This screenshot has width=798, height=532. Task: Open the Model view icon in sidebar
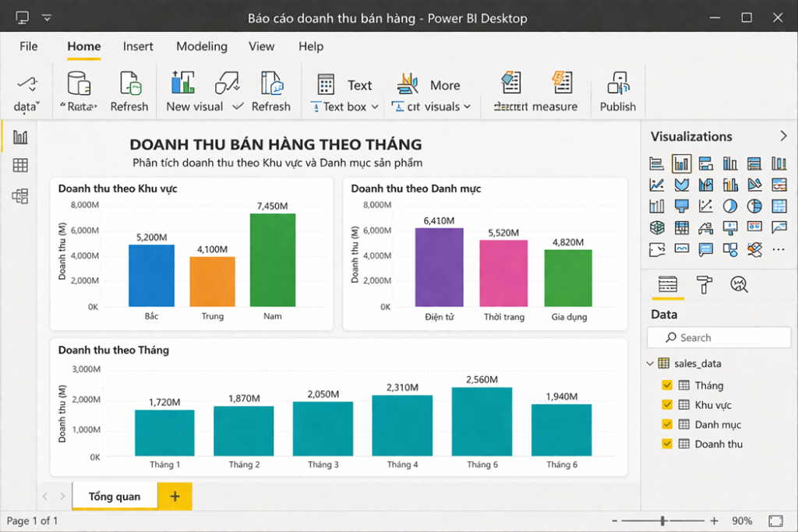[x=20, y=196]
